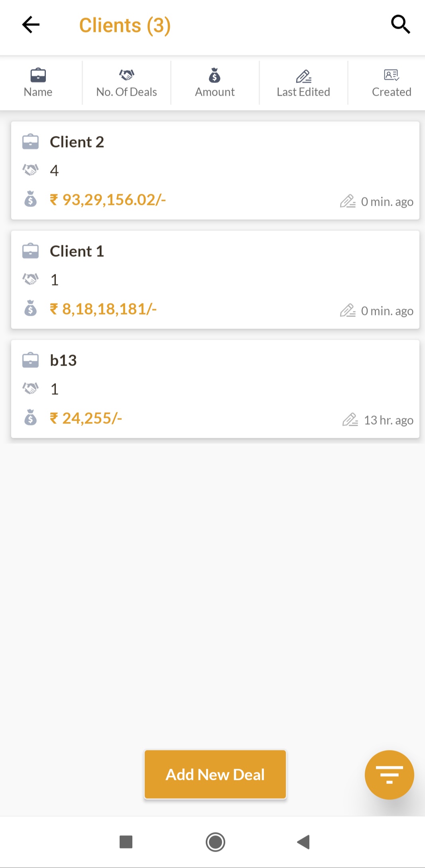Sort clients by Name

[x=38, y=83]
